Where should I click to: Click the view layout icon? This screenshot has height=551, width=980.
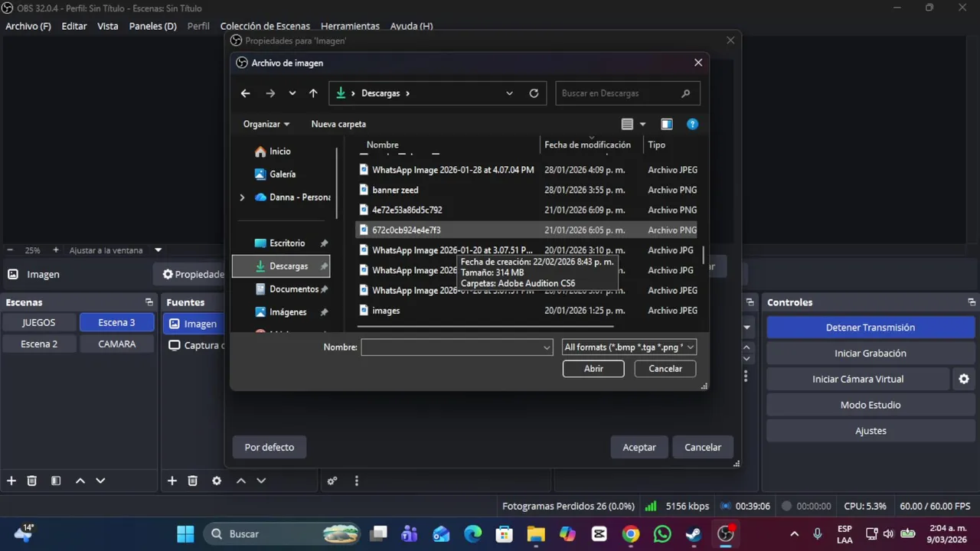click(627, 124)
